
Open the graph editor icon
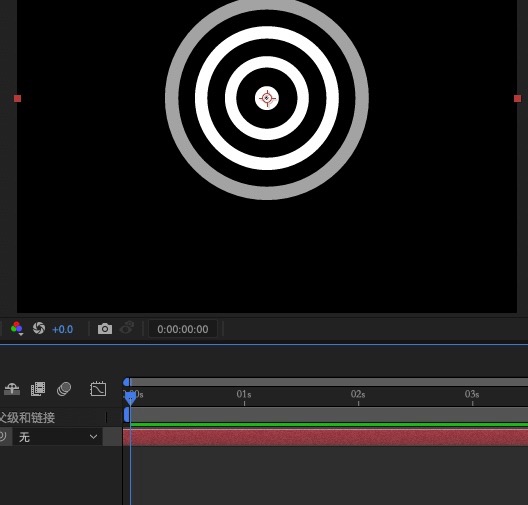(98, 389)
